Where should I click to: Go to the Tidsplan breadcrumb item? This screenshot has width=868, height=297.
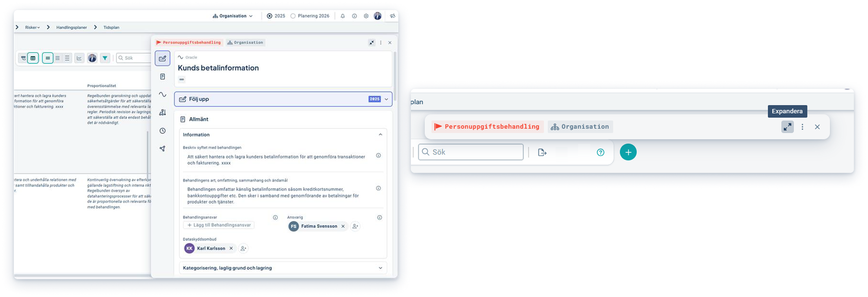point(112,27)
